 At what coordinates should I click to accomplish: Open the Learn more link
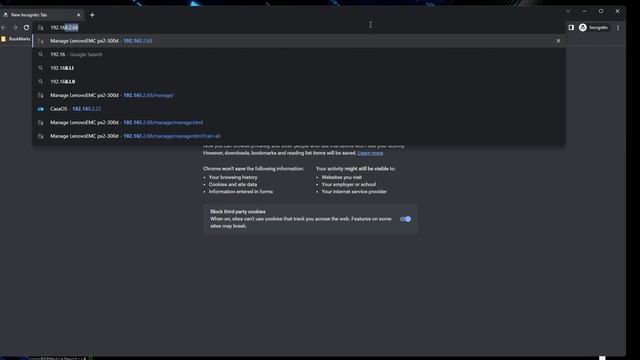370,153
